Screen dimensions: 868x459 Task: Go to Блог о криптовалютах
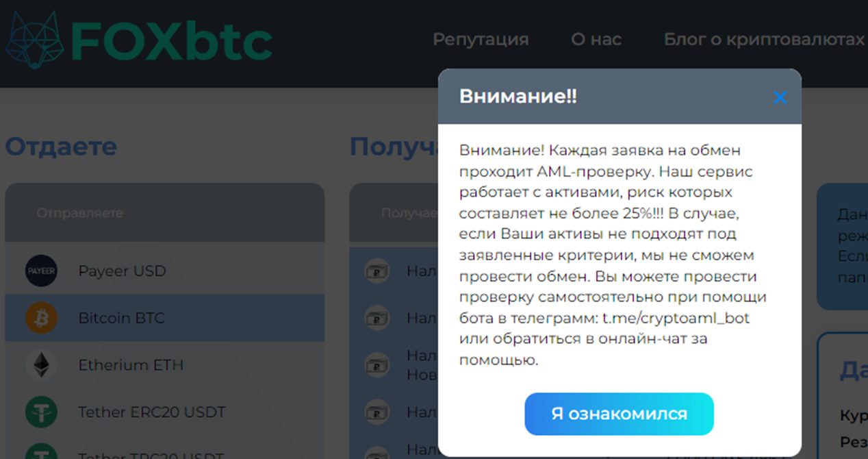click(x=764, y=40)
